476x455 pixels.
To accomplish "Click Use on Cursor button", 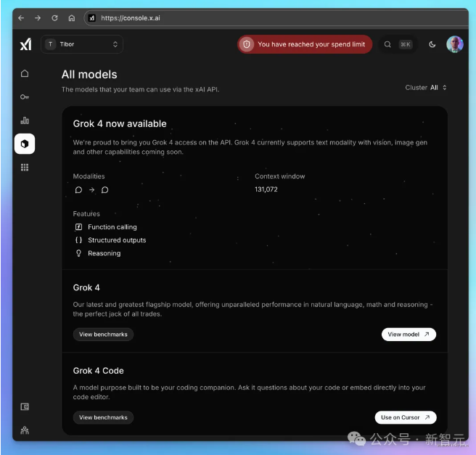I will coord(406,418).
